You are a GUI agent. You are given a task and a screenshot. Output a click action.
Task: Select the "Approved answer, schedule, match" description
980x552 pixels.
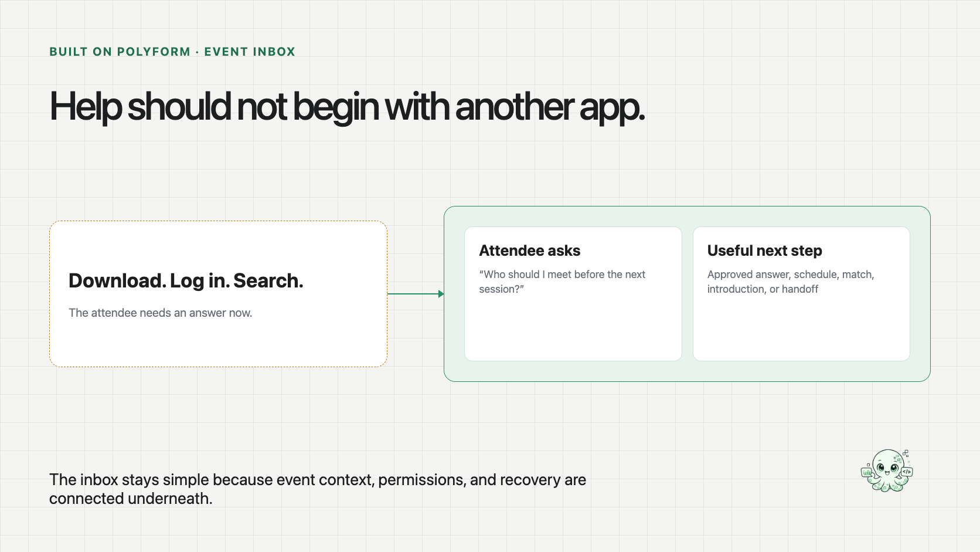791,282
